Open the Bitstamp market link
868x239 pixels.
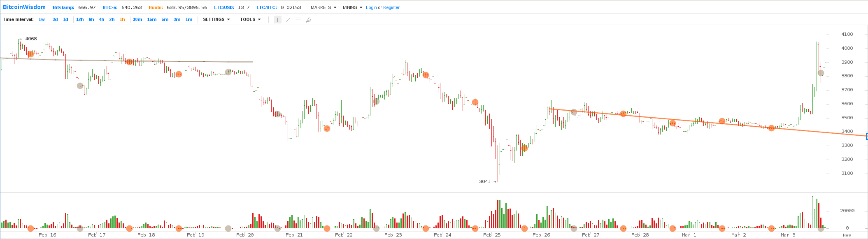[63, 7]
